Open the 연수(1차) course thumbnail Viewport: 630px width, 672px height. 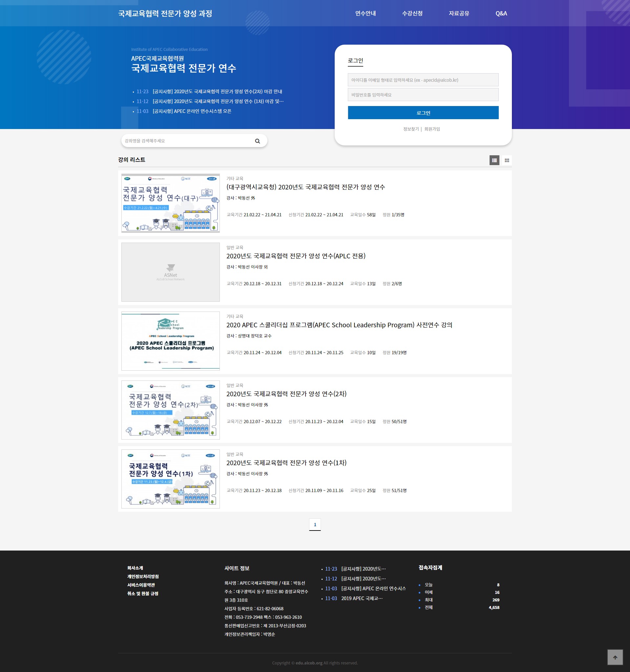[171, 479]
